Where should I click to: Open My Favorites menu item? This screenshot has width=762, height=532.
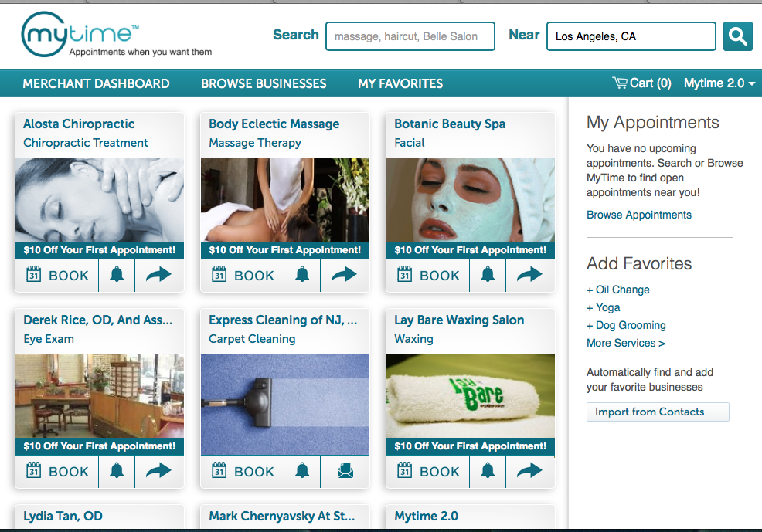400,83
